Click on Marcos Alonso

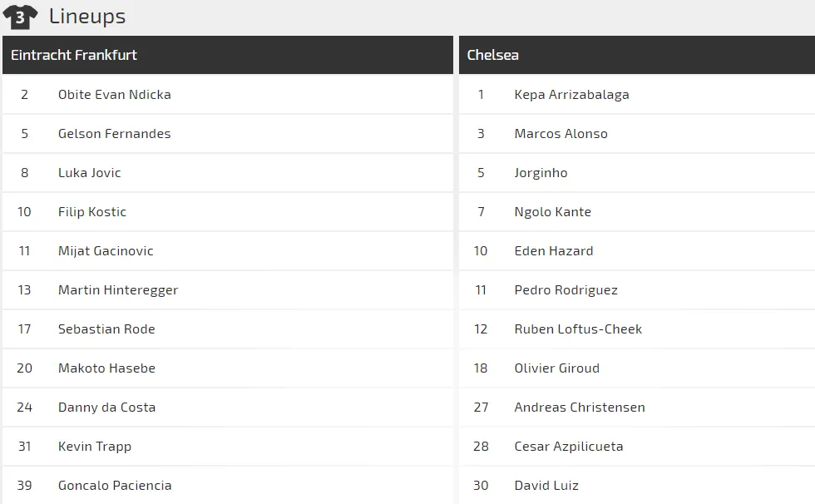pos(561,134)
